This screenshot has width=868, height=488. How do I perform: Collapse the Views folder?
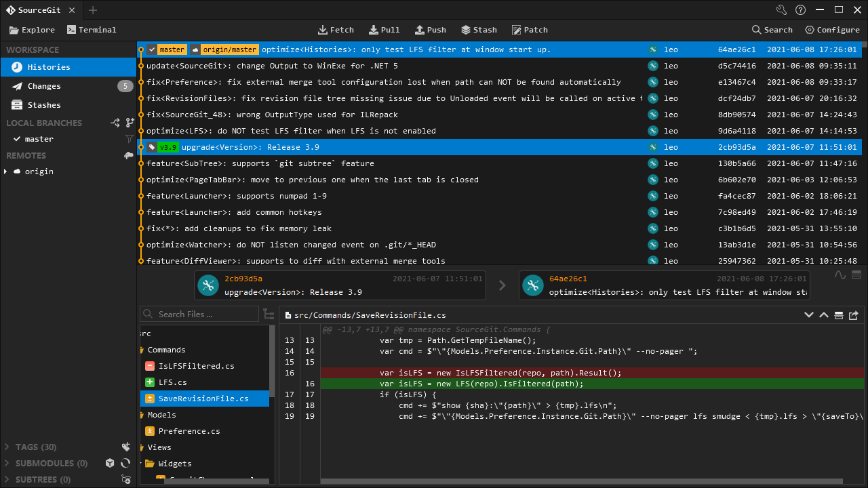[159, 447]
